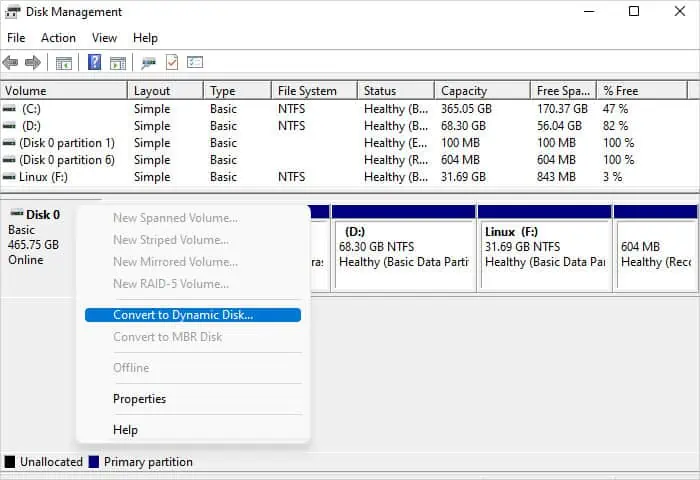Open the Action menu
This screenshot has height=480, width=700.
coord(58,38)
